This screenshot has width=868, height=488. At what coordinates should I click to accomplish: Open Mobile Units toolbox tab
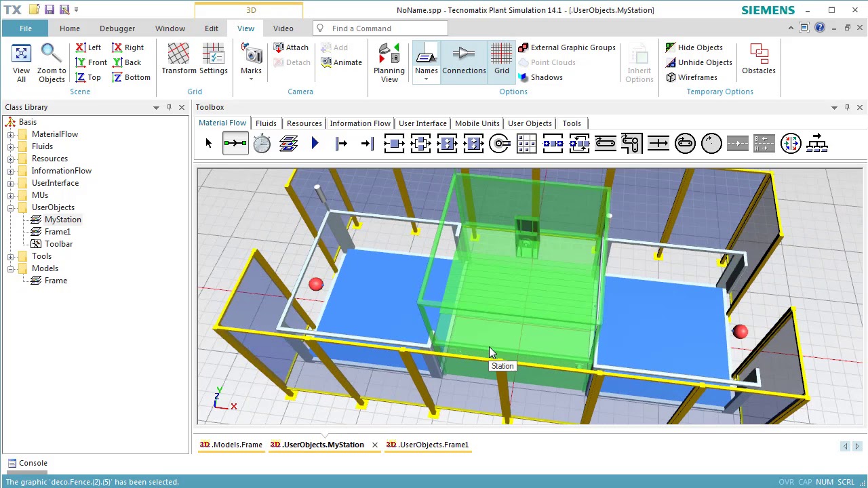click(x=477, y=123)
